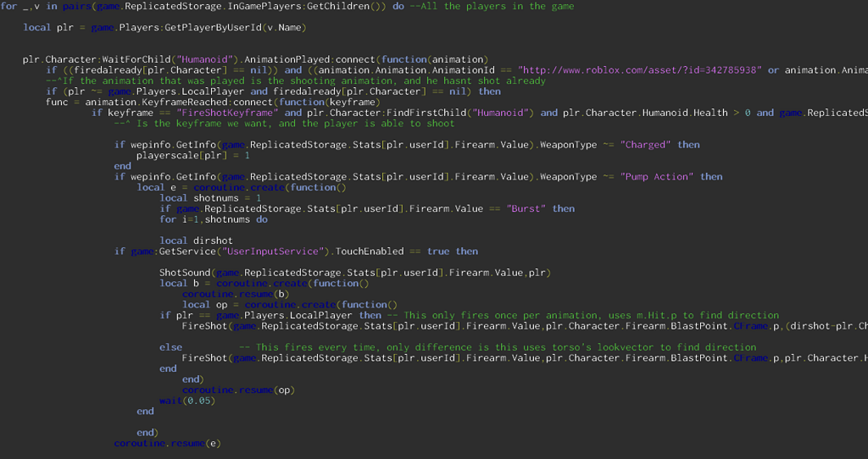Click the "local dirshot" declaration

tap(196, 241)
